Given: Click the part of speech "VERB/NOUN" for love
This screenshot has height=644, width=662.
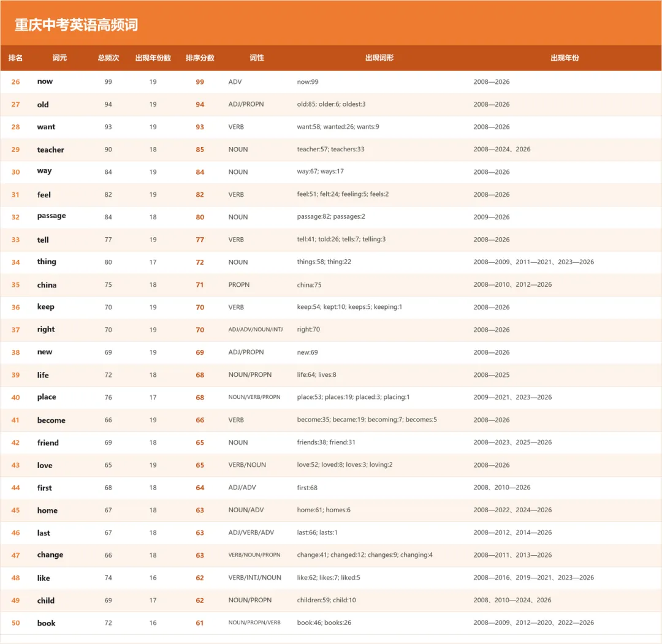Looking at the screenshot, I should click(x=247, y=464).
